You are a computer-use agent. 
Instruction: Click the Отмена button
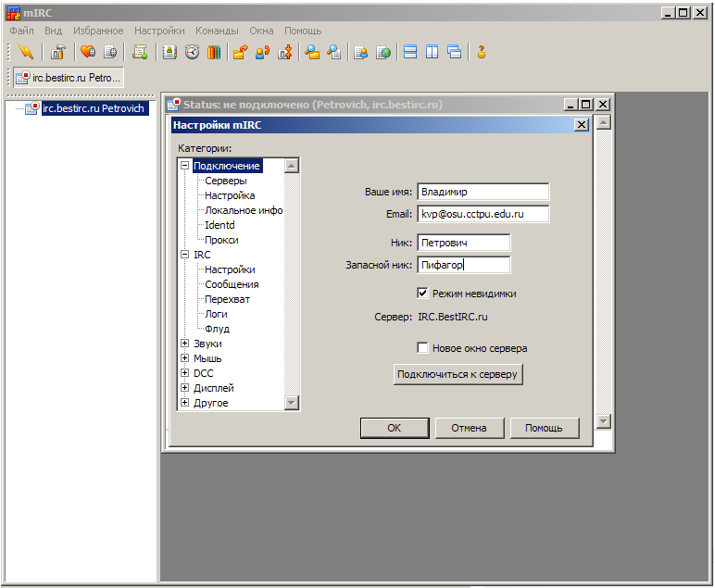pyautogui.click(x=470, y=428)
